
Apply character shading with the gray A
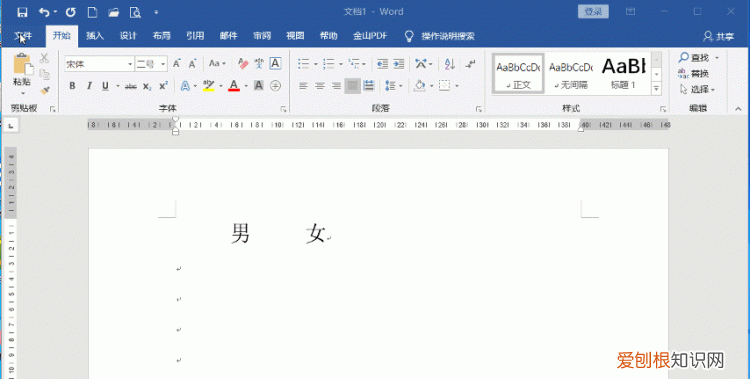click(259, 86)
